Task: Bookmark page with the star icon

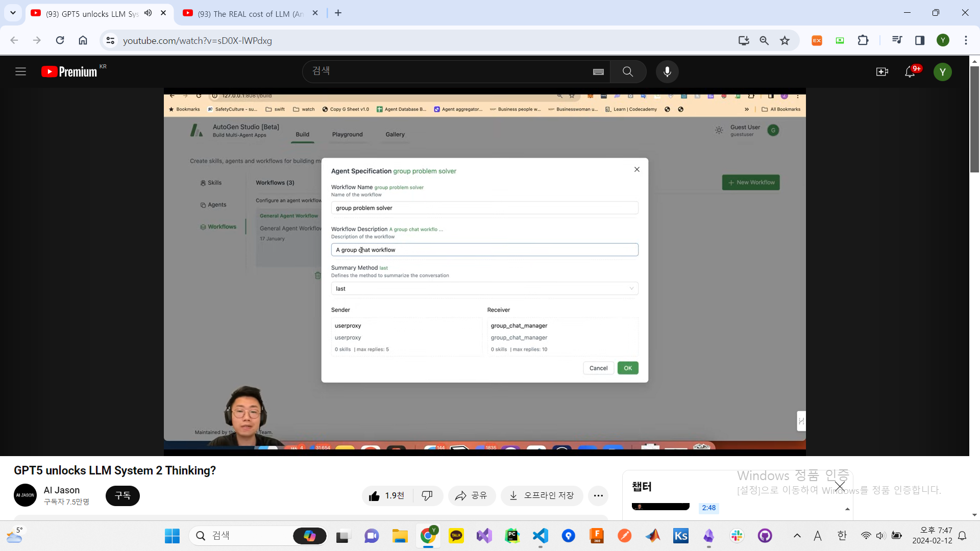Action: click(785, 40)
